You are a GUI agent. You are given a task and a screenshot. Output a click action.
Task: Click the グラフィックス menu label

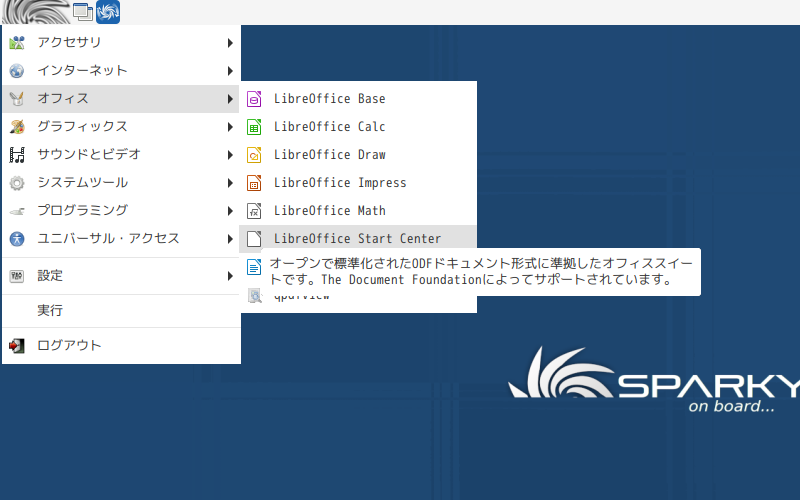point(82,127)
